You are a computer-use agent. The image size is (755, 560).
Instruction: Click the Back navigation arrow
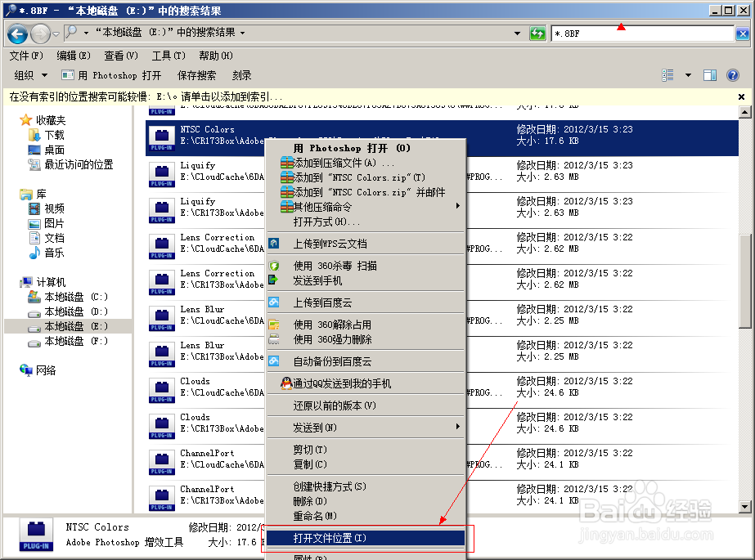coord(18,34)
